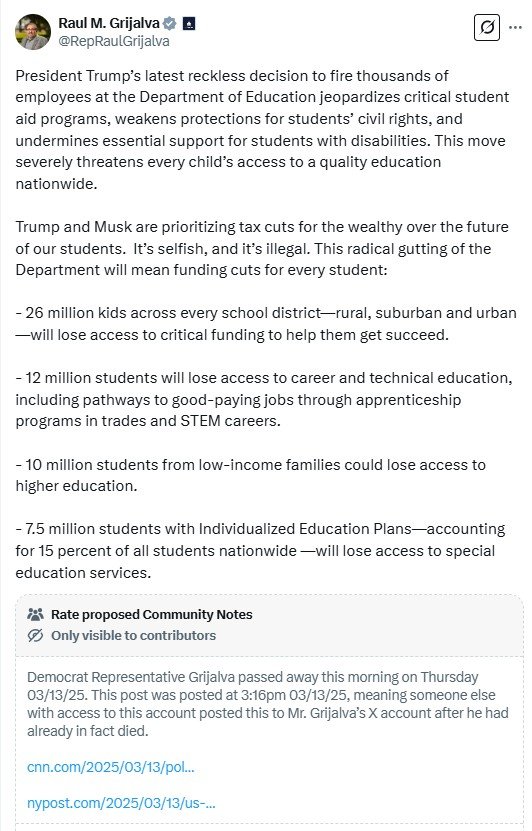Open the three-dot more options menu
This screenshot has width=532, height=831.
[x=515, y=27]
